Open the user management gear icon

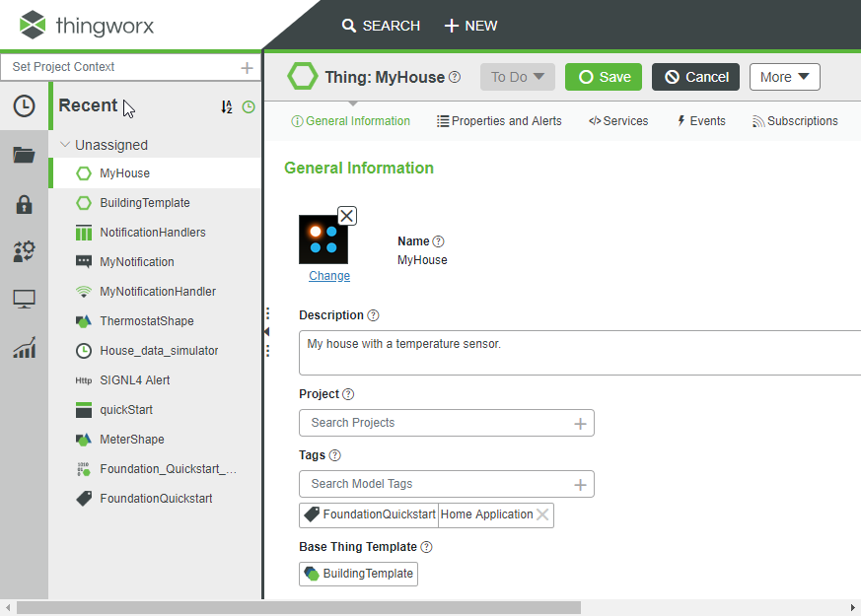24,251
